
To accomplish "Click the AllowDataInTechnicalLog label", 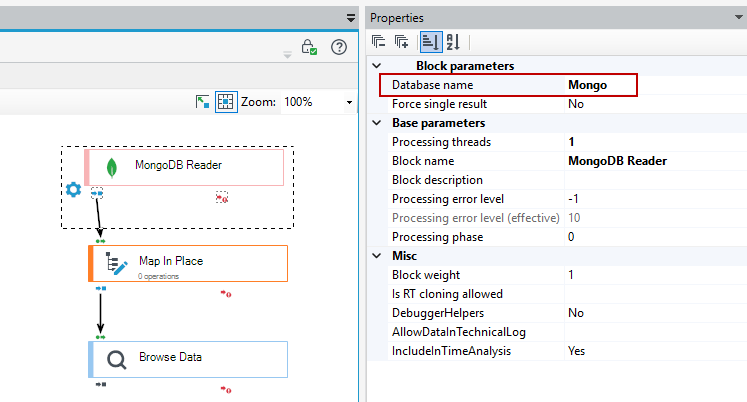I will click(459, 332).
